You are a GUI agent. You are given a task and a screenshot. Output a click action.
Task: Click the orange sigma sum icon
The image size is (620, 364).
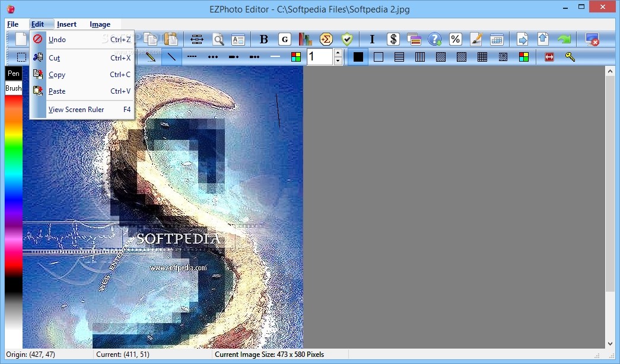[x=326, y=39]
